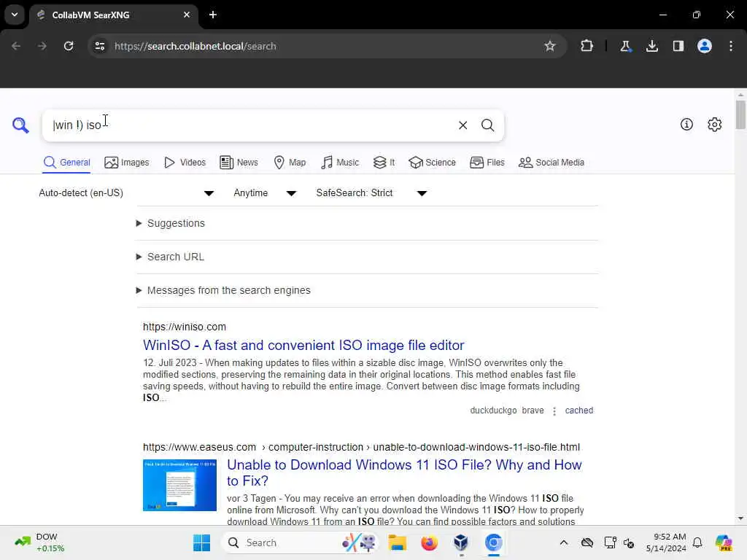Open the SafeSearch Strict dropdown
747x560 pixels.
point(371,192)
